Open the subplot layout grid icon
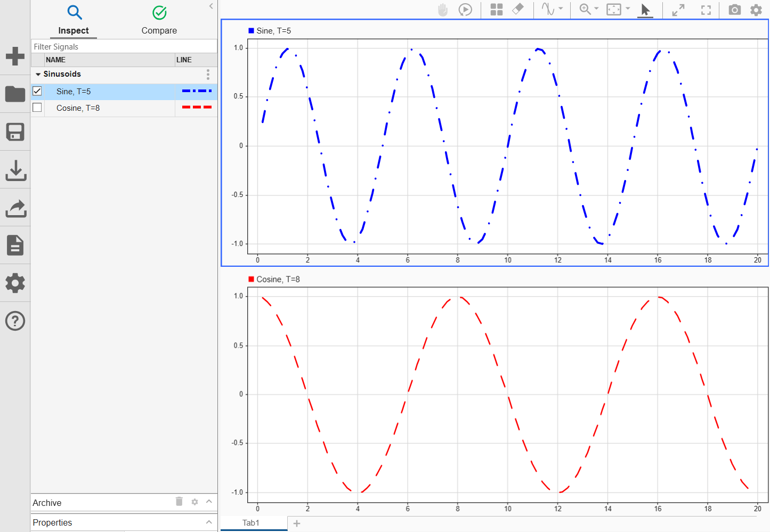 coord(497,10)
